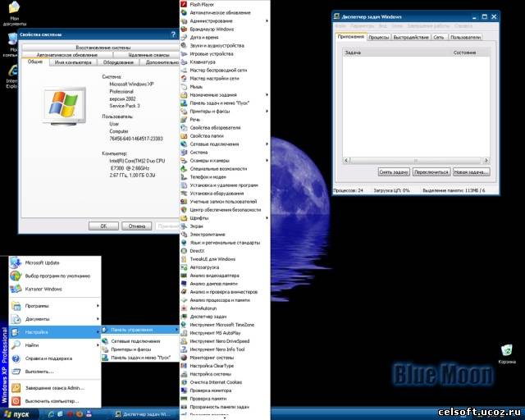Switch to Процессы tab in Task Manager

(x=379, y=38)
